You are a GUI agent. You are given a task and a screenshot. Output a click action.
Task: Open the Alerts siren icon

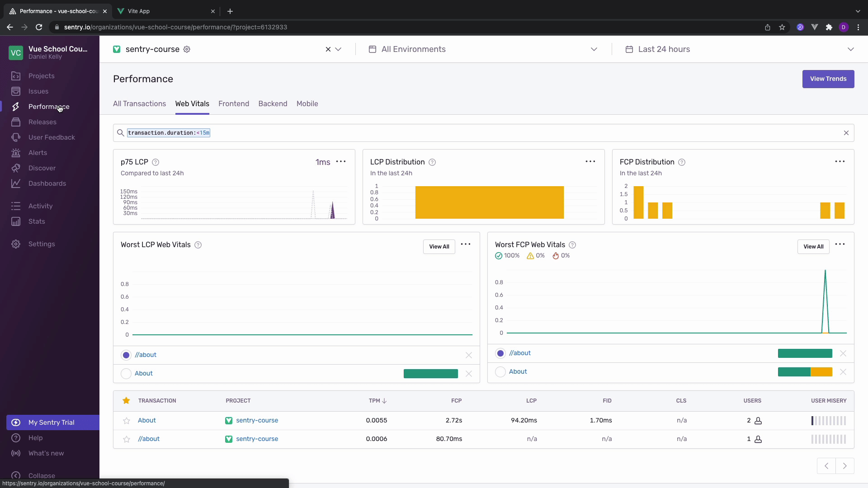[16, 153]
